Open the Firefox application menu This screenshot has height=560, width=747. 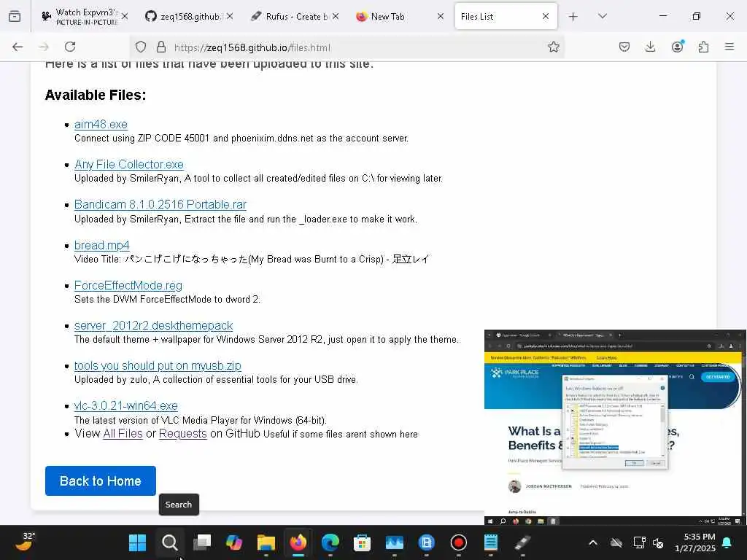tap(729, 47)
